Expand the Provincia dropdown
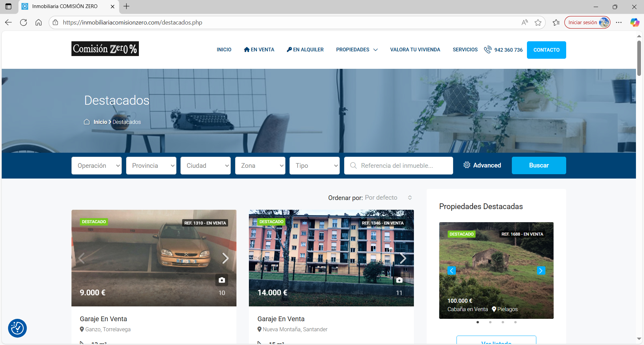This screenshot has width=644, height=345. (x=151, y=165)
